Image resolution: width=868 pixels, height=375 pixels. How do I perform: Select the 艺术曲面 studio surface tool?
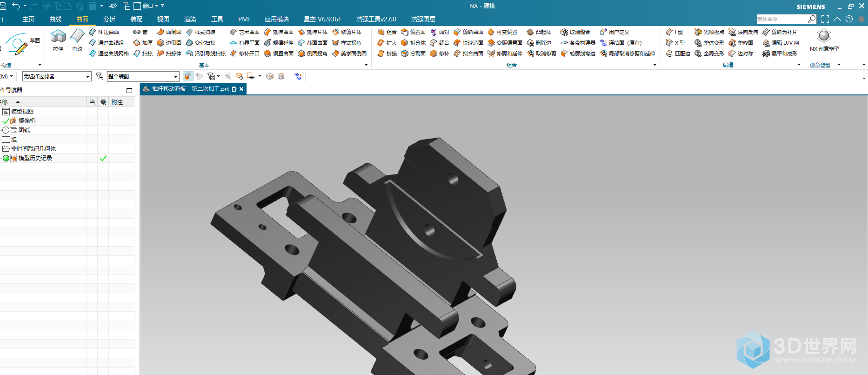[245, 32]
